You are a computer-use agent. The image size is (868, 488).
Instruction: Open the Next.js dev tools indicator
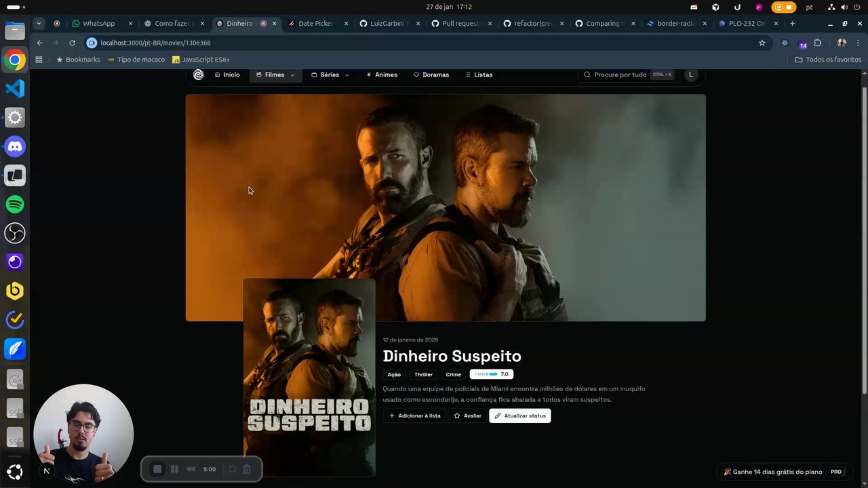47,471
